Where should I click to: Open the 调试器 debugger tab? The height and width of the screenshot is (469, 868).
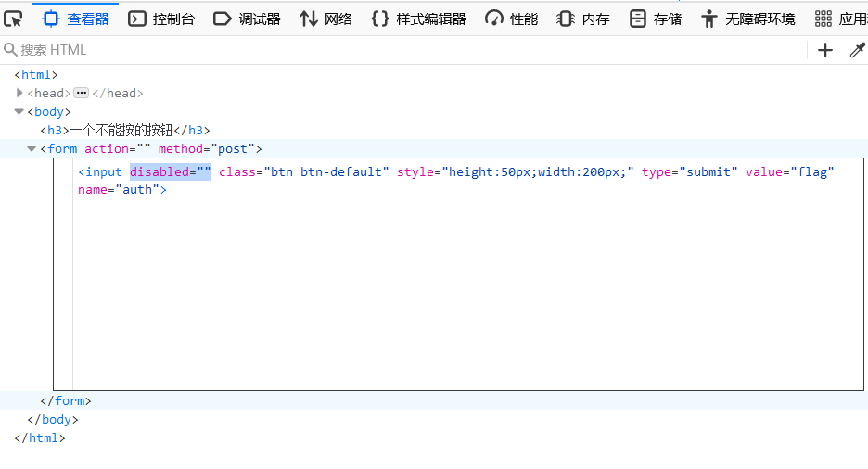click(x=247, y=19)
